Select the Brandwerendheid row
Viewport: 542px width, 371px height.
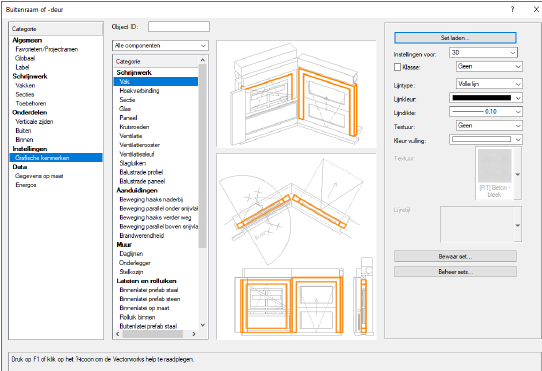pyautogui.click(x=141, y=236)
